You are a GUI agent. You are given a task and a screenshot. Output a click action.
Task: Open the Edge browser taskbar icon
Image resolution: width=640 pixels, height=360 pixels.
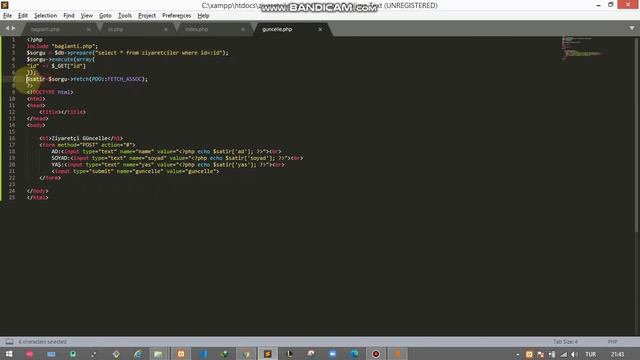(x=354, y=354)
